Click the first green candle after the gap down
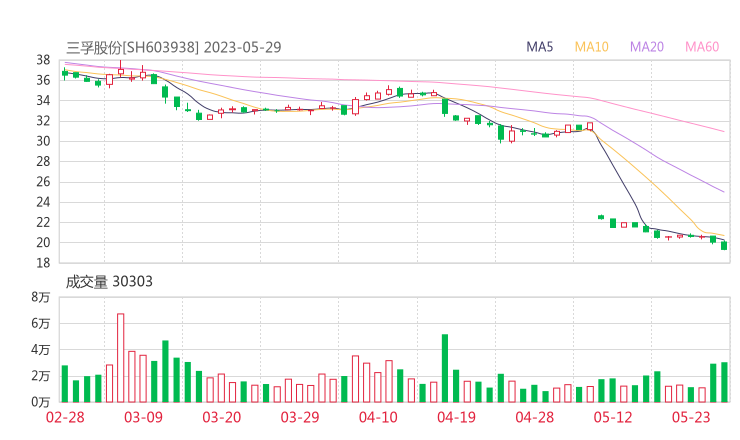 (x=601, y=217)
